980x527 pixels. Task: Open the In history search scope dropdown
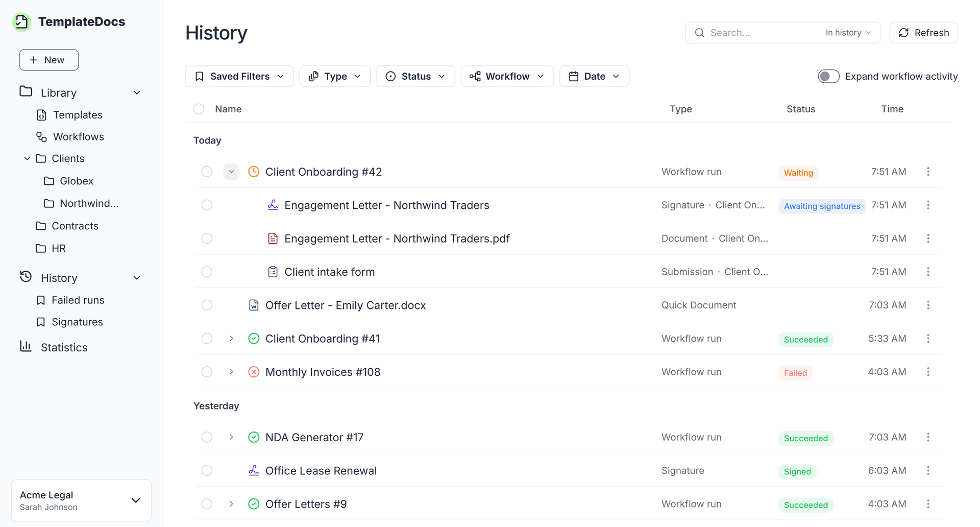pyautogui.click(x=848, y=33)
